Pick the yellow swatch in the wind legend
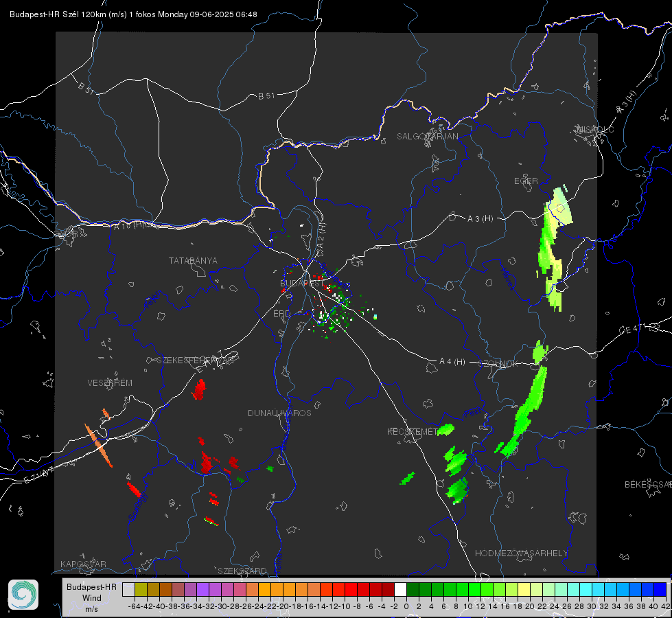Image resolution: width=672 pixels, height=618 pixels. point(524,589)
